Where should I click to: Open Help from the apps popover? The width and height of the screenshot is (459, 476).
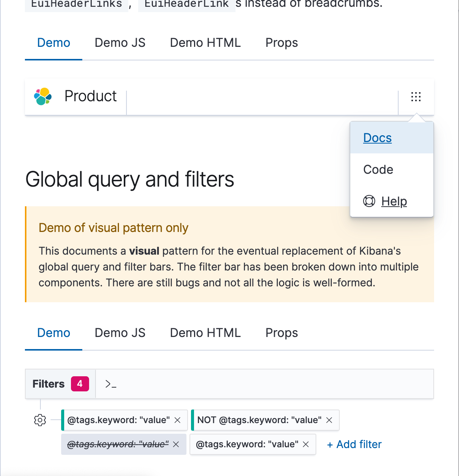point(394,201)
